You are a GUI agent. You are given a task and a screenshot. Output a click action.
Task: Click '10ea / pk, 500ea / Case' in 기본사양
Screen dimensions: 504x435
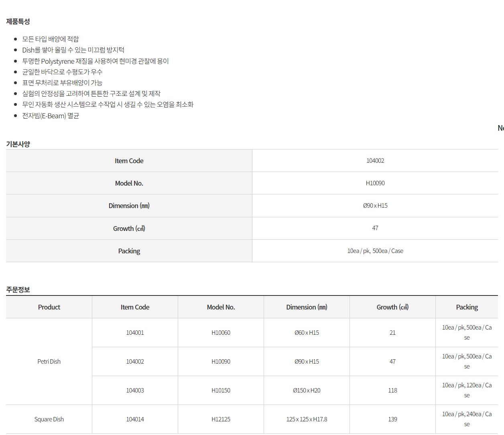click(x=375, y=251)
